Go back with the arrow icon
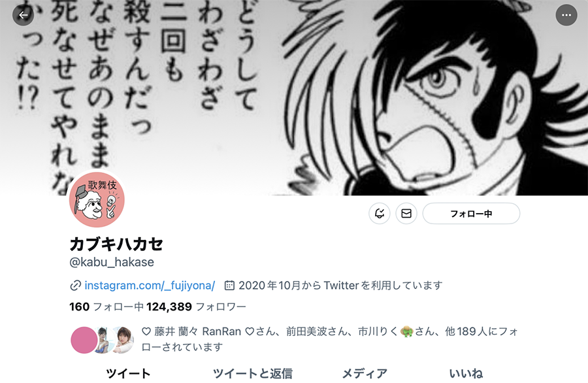This screenshot has width=588, height=383. click(x=24, y=15)
